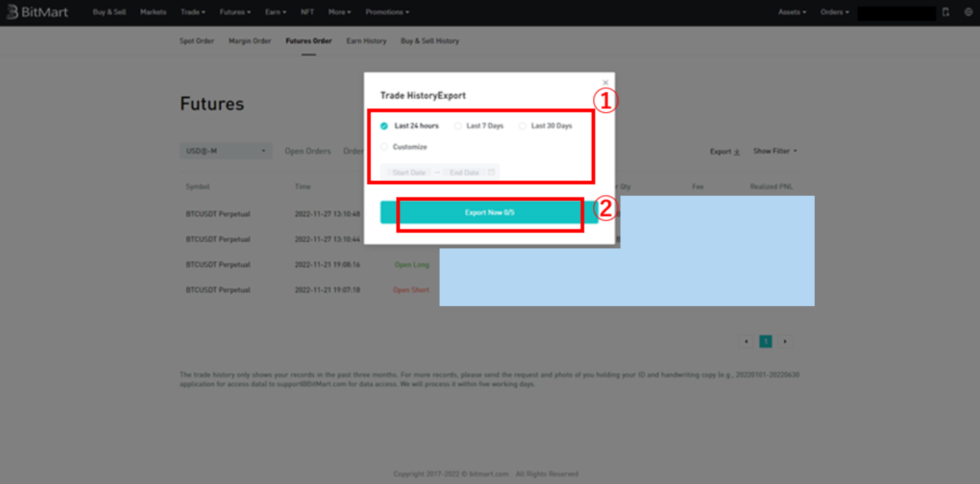Click the End Date field

tap(464, 172)
